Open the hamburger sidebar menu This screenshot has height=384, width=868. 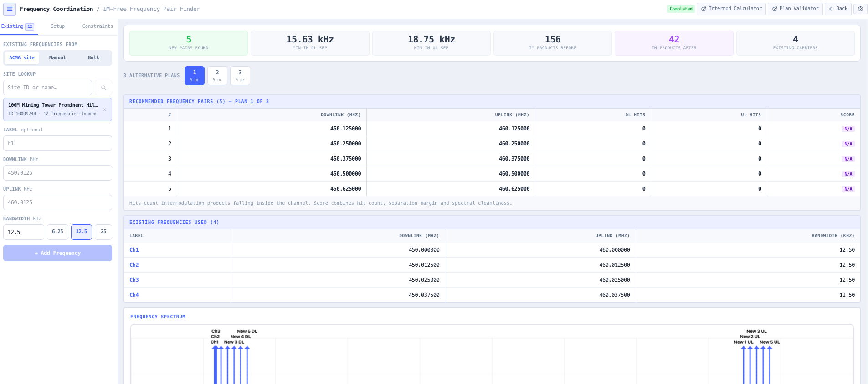point(10,9)
